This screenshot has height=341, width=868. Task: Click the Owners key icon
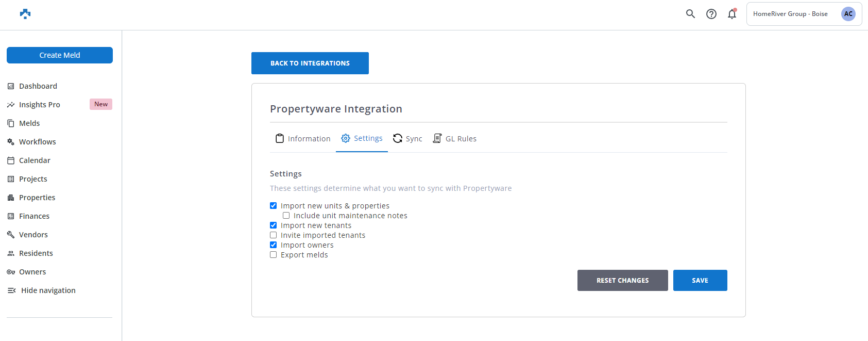[x=11, y=272]
